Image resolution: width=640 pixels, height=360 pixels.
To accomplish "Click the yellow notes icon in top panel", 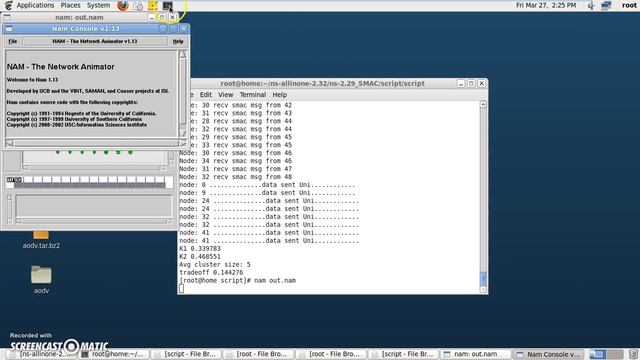I will [153, 5].
